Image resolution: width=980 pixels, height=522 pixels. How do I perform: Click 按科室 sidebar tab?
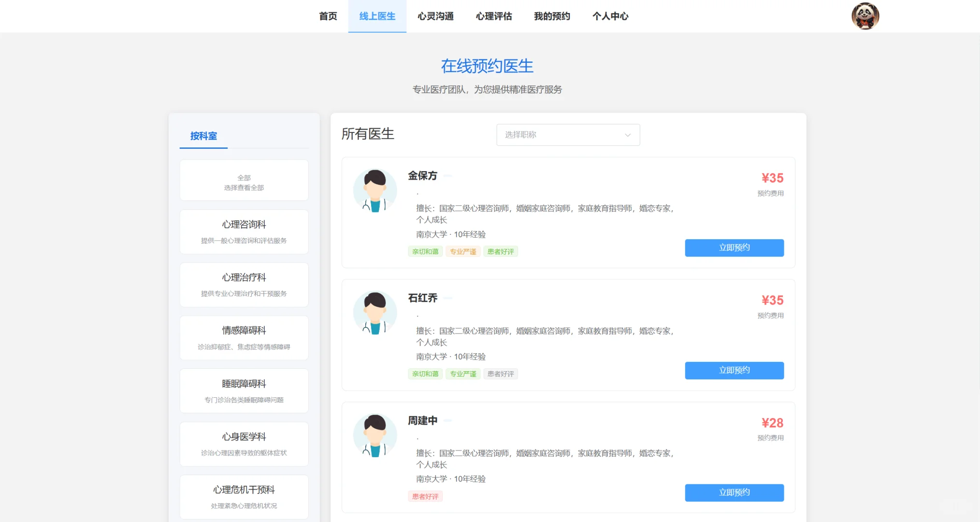pyautogui.click(x=203, y=136)
